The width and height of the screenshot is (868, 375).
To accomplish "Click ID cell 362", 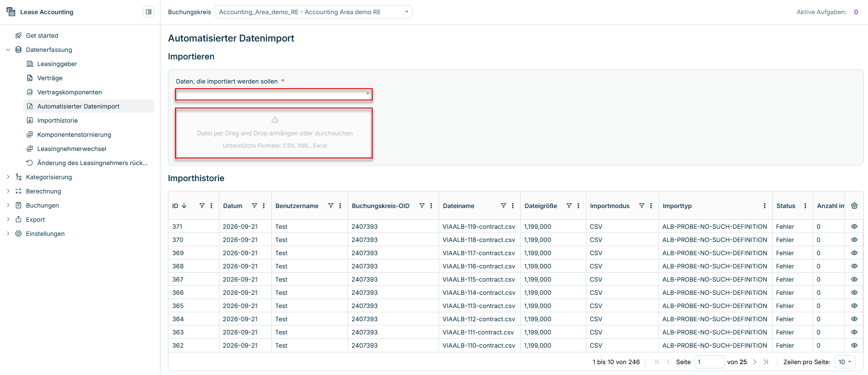I will 178,345.
